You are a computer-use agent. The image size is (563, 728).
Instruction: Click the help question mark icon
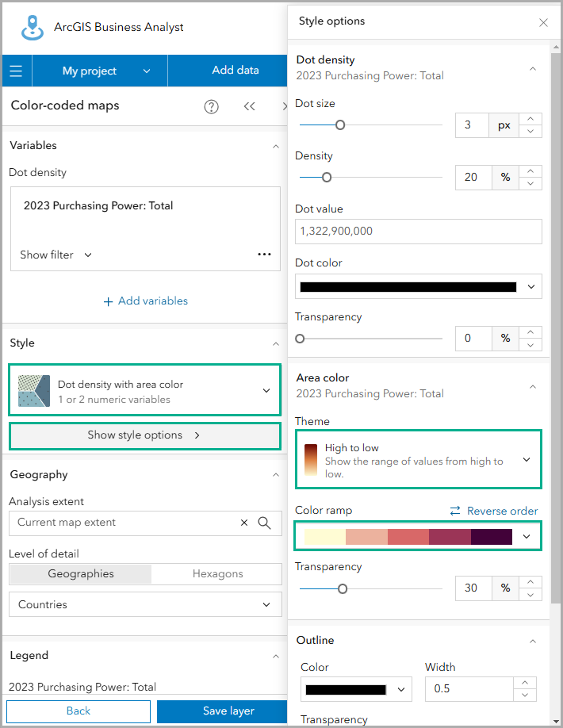[211, 106]
